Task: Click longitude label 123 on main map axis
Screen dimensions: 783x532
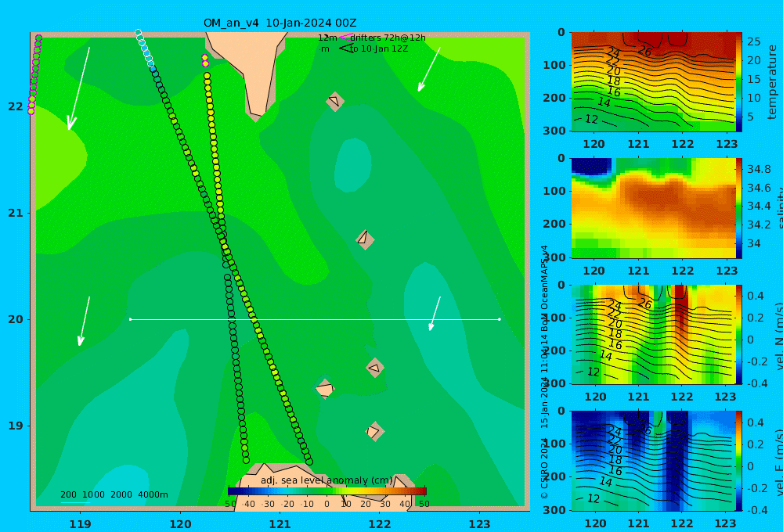Action: [x=480, y=524]
